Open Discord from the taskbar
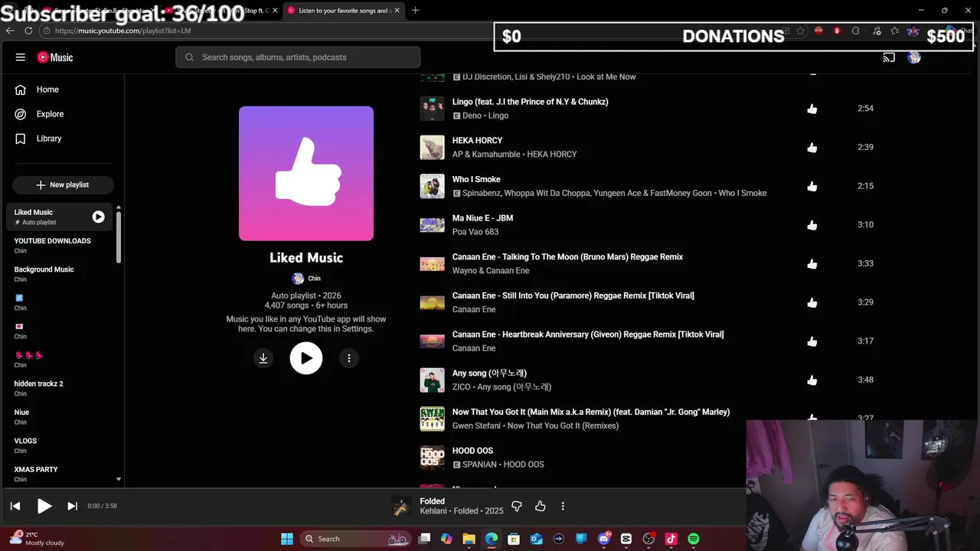 604,539
